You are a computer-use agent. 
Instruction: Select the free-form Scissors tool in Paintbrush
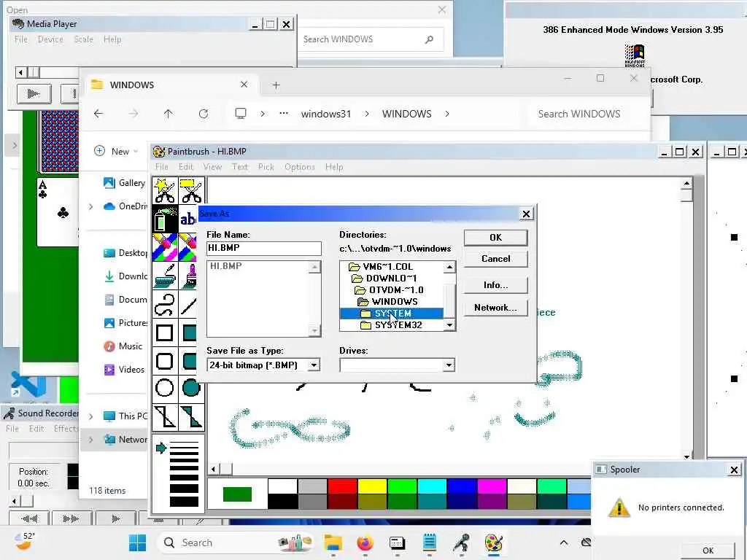click(x=165, y=190)
